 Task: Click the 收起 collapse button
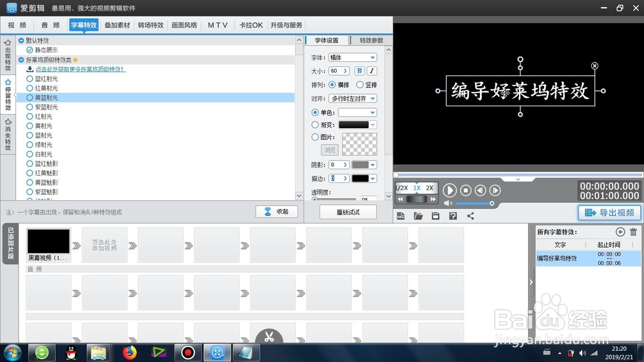click(x=276, y=212)
